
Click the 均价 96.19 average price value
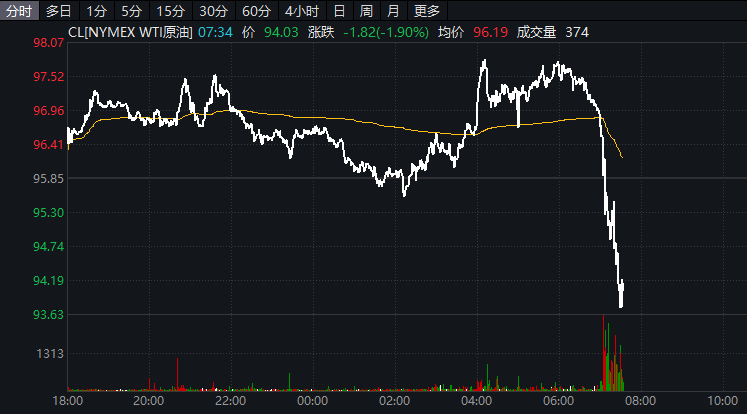(x=490, y=33)
